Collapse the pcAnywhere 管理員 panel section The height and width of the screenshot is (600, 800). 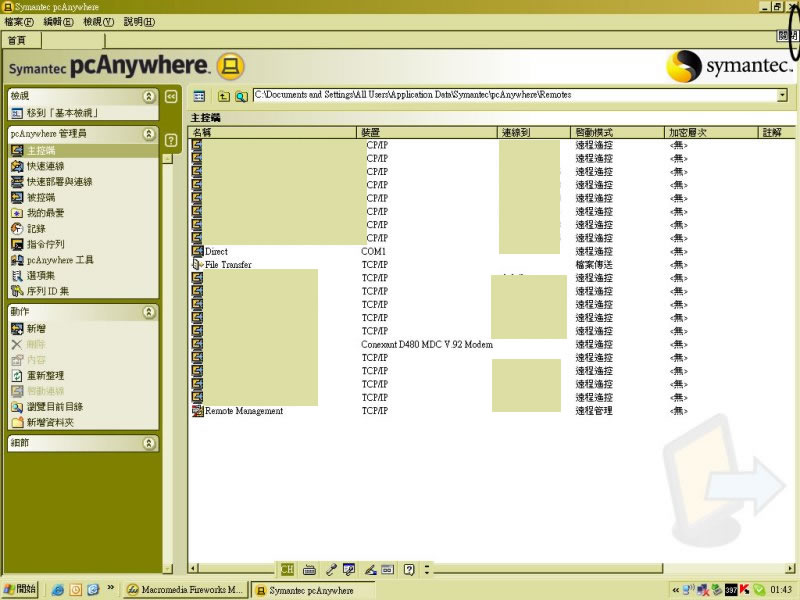pos(149,134)
